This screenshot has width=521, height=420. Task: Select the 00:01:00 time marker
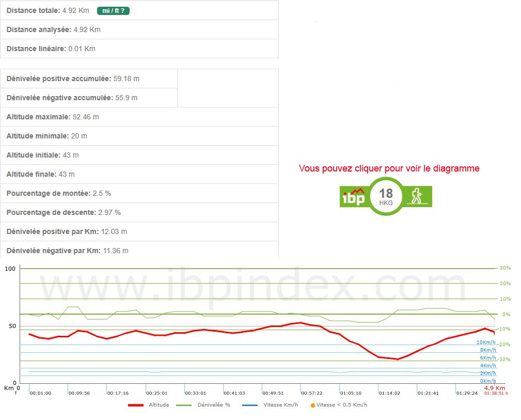pyautogui.click(x=40, y=393)
